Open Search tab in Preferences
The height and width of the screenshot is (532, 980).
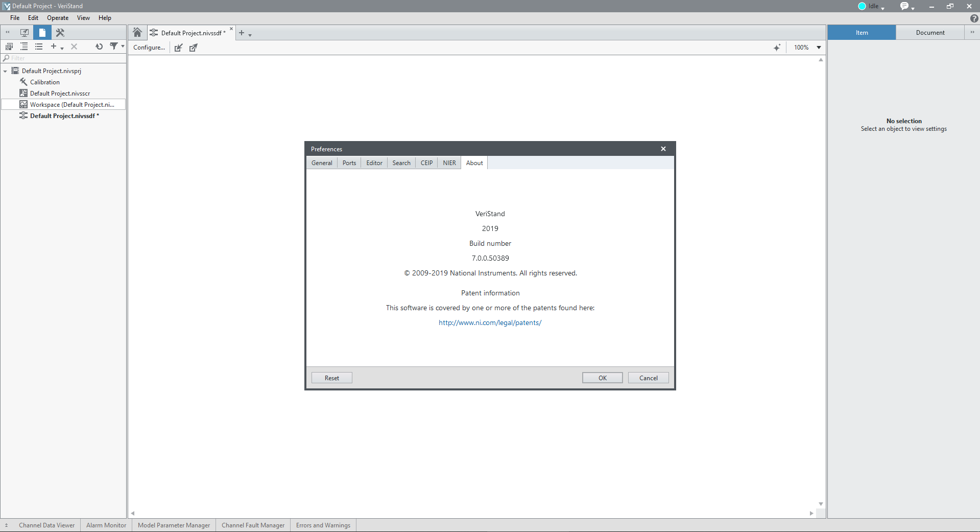(x=401, y=163)
